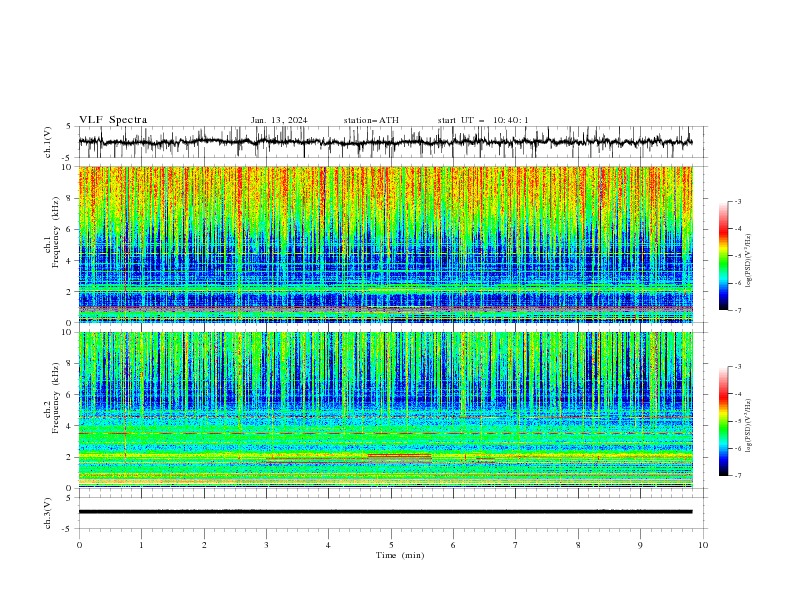792x612 pixels.
Task: Click the "-7" value on lower colorbar
Action: pos(737,475)
